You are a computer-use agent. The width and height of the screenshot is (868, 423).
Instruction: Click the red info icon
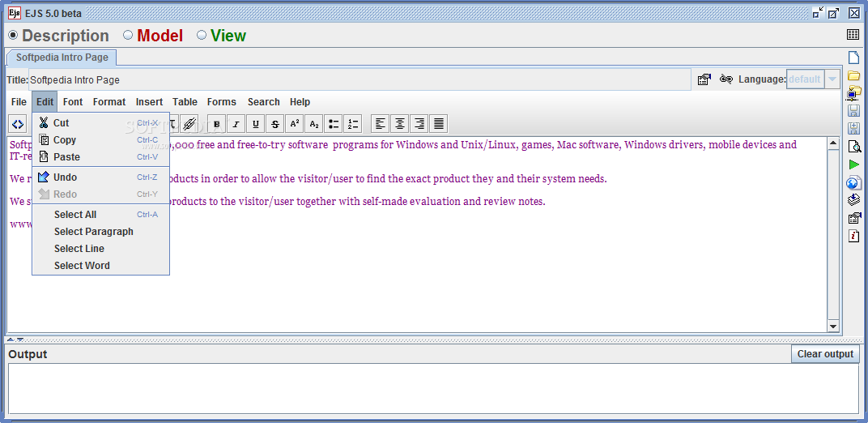[x=854, y=236]
